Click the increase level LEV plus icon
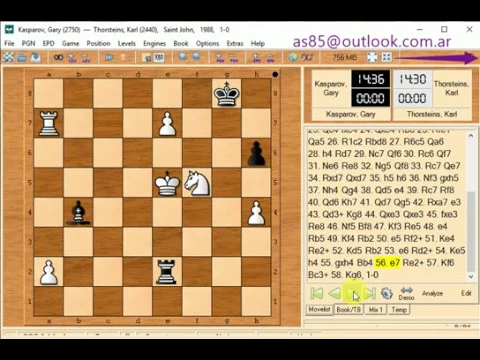 tap(72, 58)
